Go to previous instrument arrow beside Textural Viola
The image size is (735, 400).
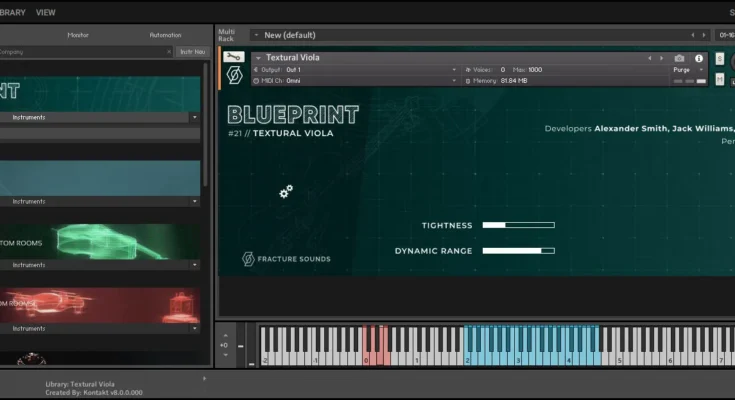point(650,58)
